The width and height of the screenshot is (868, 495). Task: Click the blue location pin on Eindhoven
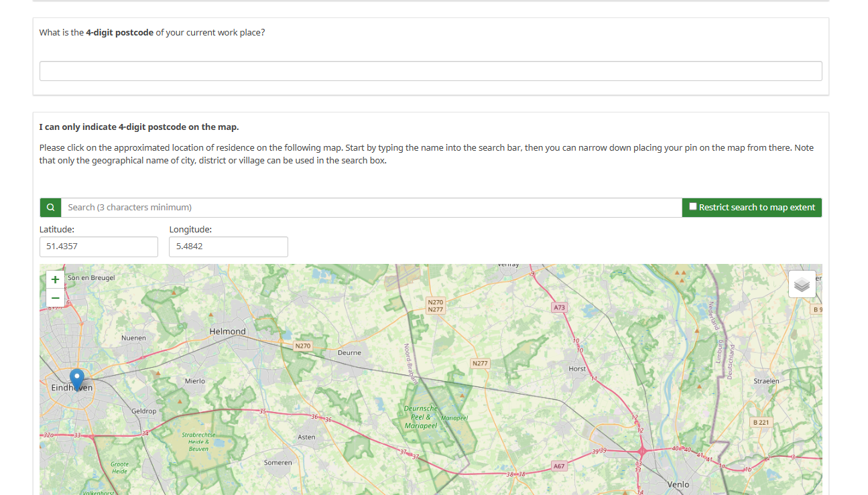77,379
